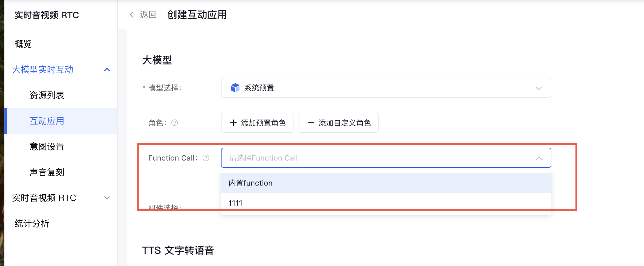Collapse the 大模型实时互动 sidebar section

[x=107, y=69]
